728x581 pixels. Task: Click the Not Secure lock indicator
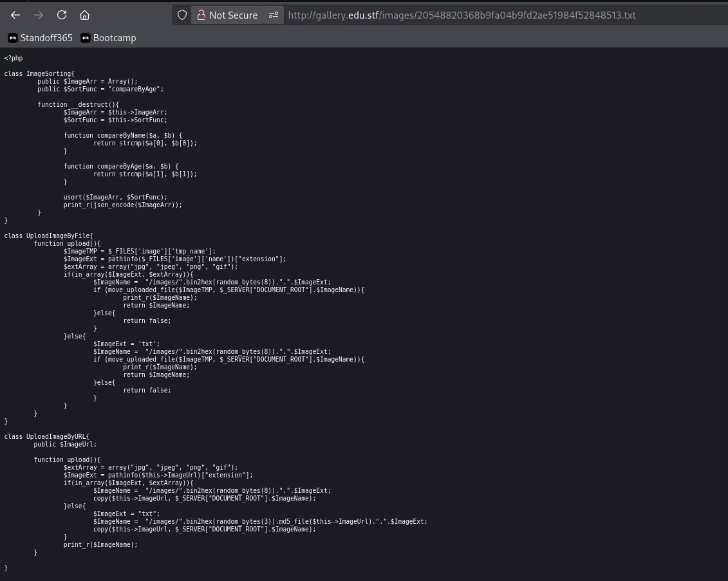pyautogui.click(x=227, y=15)
